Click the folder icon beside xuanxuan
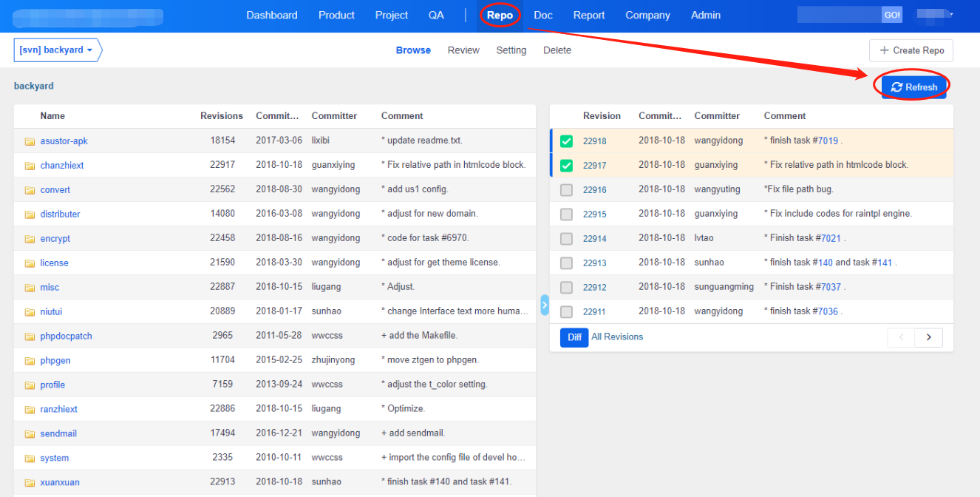 (30, 483)
